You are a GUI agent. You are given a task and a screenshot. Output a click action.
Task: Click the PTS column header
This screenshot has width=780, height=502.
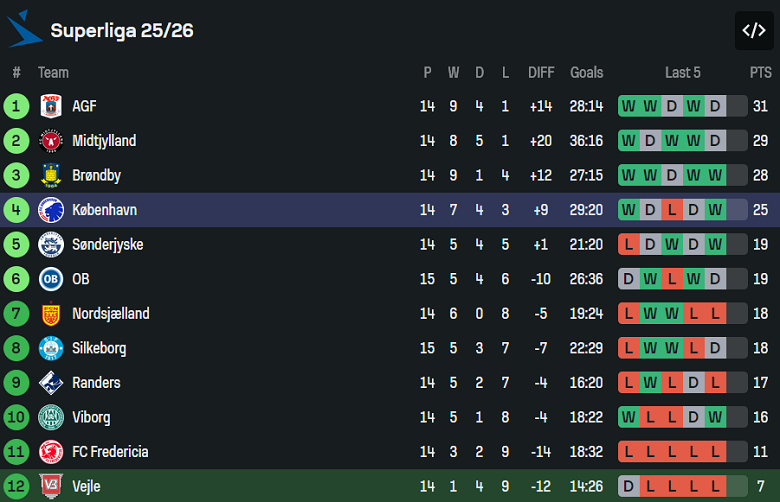click(x=761, y=72)
